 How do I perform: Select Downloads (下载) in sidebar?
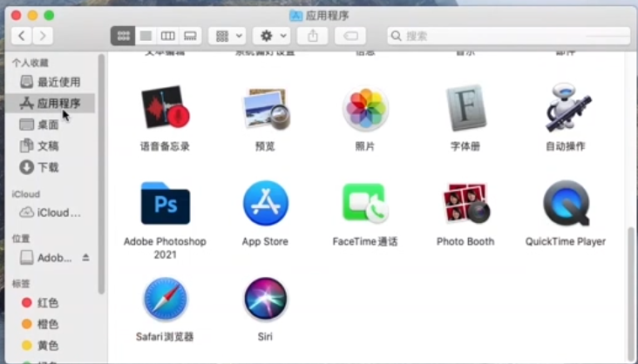51,167
